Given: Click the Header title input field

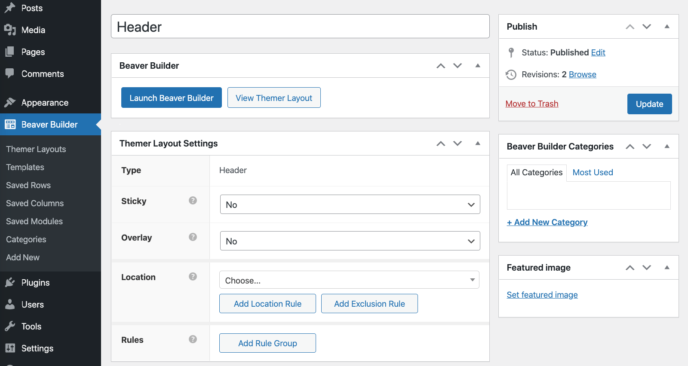Looking at the screenshot, I should [x=300, y=27].
